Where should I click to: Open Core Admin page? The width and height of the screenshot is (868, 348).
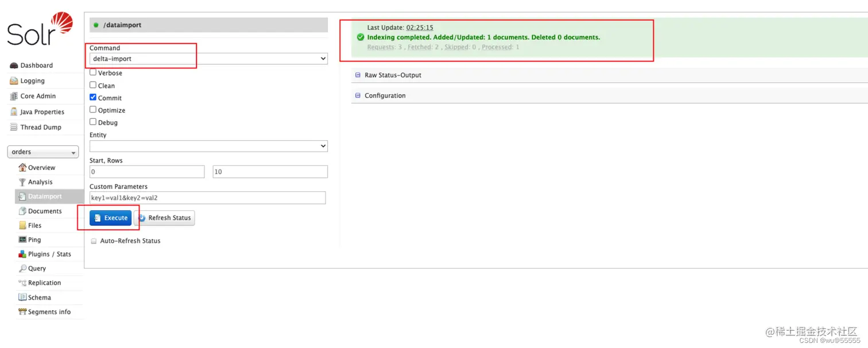point(38,96)
